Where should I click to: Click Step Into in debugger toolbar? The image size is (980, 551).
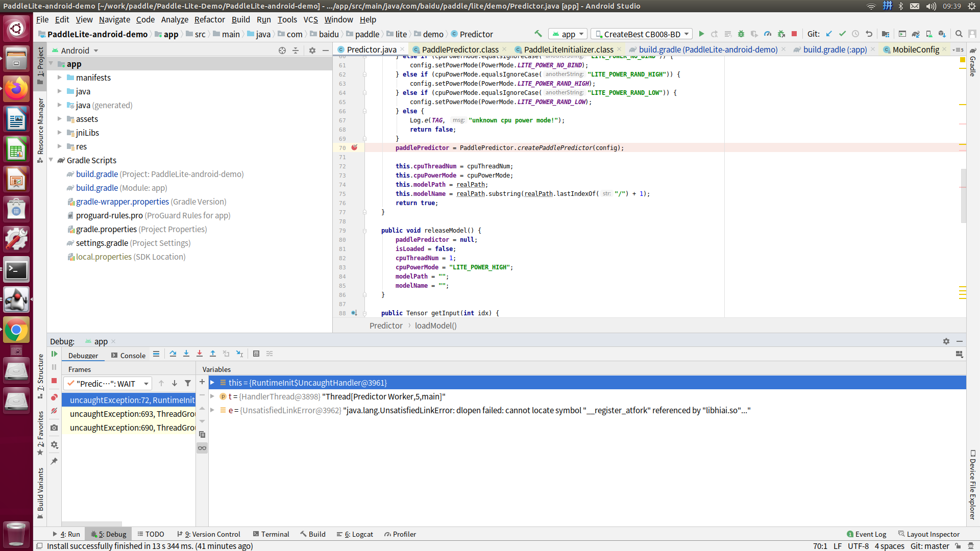[x=186, y=354]
